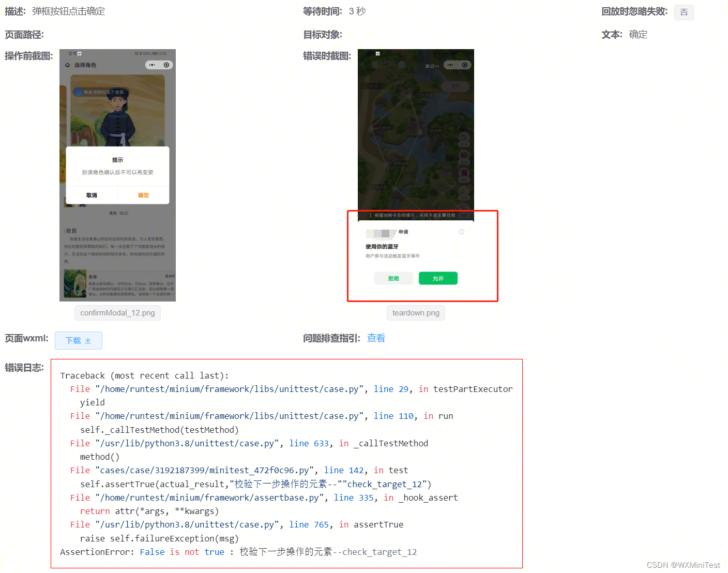Open the 查看 troubleshooting guide link

(376, 338)
